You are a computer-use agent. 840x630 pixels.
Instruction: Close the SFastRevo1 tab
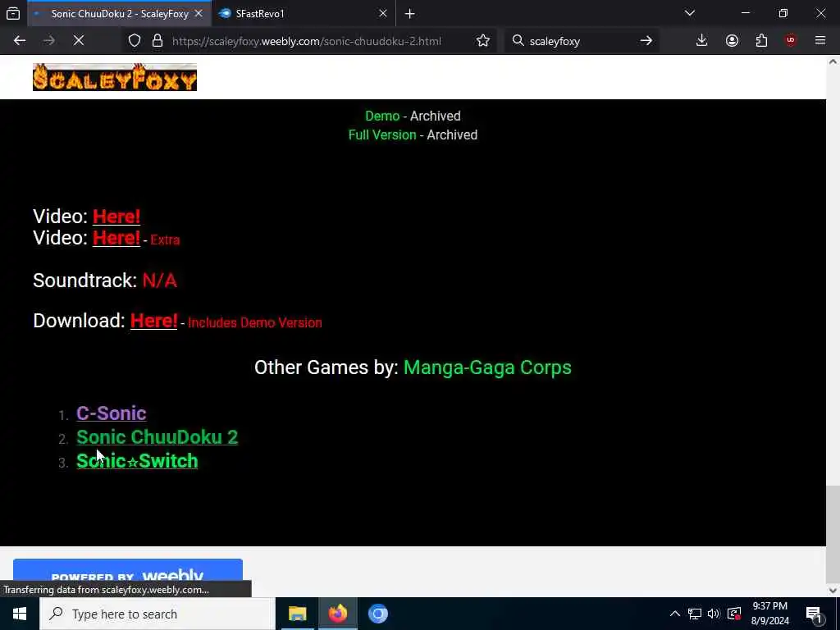[383, 13]
